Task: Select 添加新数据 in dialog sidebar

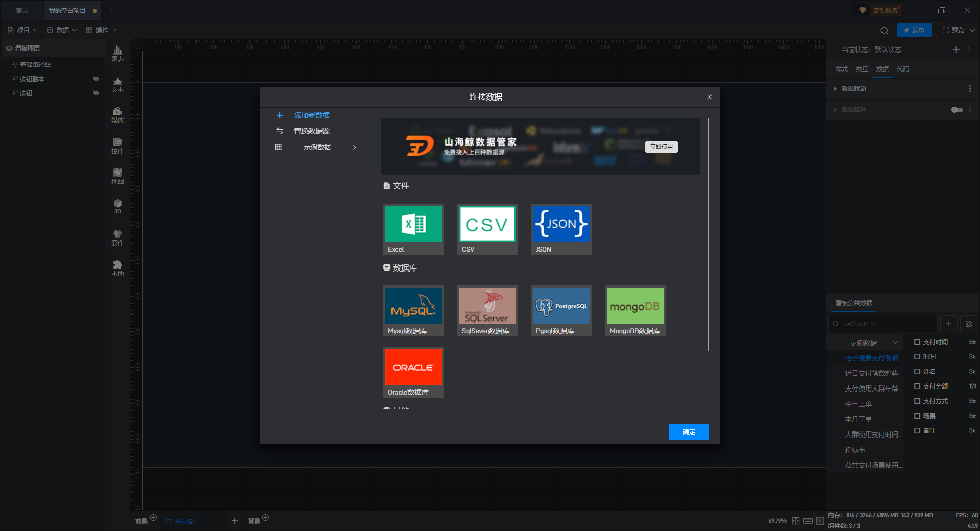Action: pyautogui.click(x=311, y=115)
